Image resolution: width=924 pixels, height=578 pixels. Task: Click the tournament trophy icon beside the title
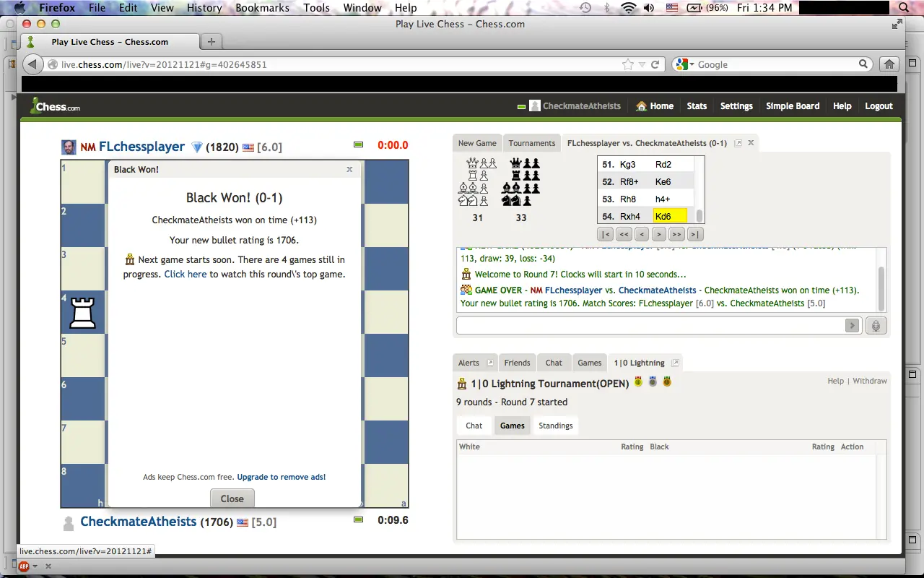point(462,384)
